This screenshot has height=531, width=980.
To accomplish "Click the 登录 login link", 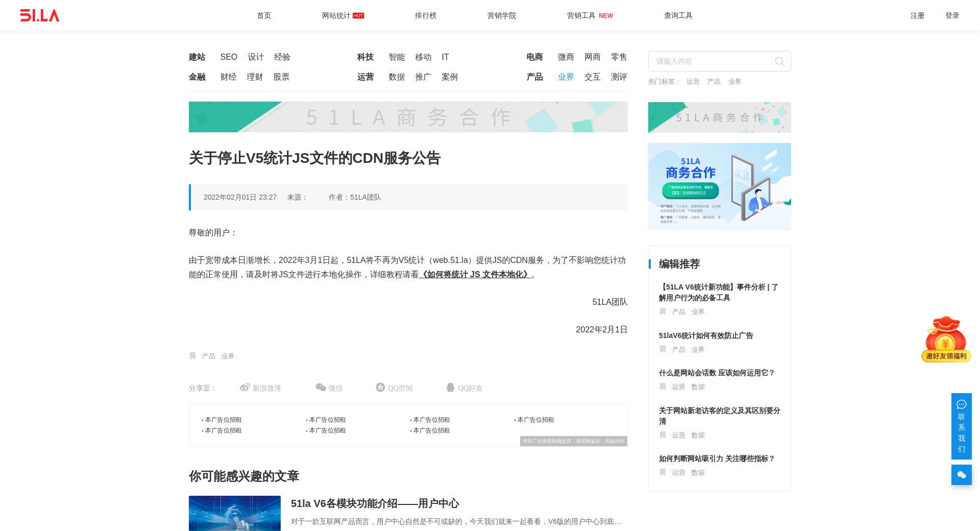I will coord(952,15).
